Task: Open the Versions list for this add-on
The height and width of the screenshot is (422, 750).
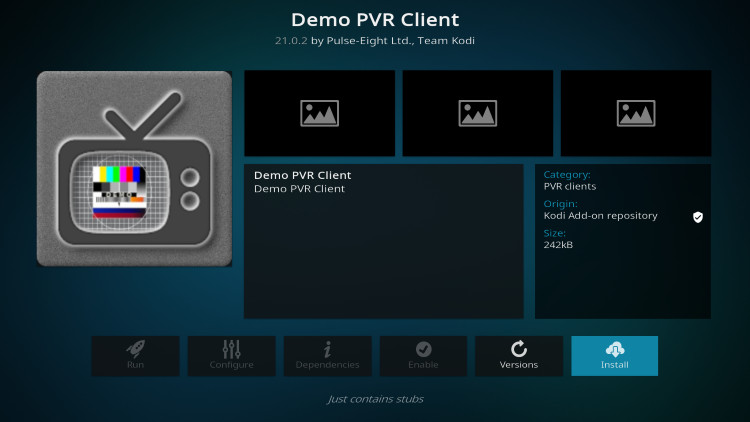Action: pyautogui.click(x=518, y=355)
